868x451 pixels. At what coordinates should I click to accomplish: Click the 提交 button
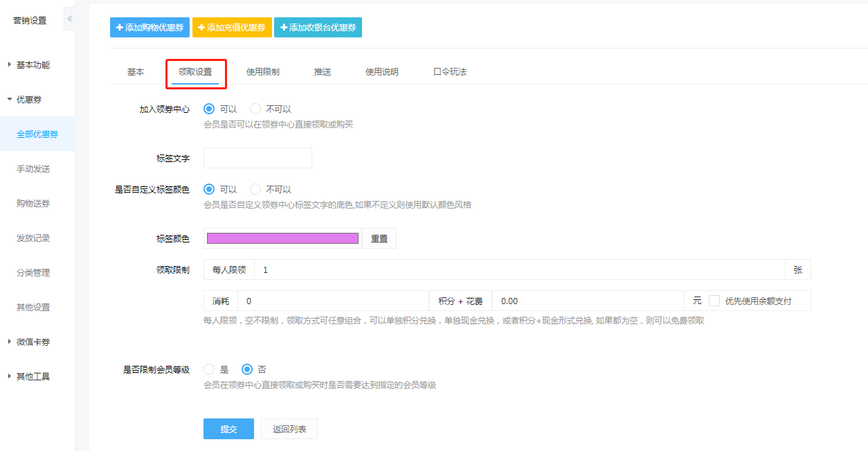click(x=228, y=429)
